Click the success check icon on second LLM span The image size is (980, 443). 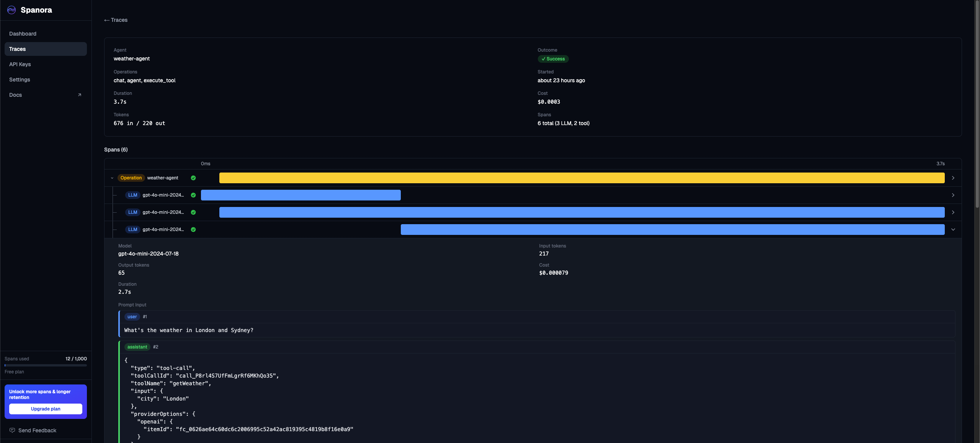(193, 212)
